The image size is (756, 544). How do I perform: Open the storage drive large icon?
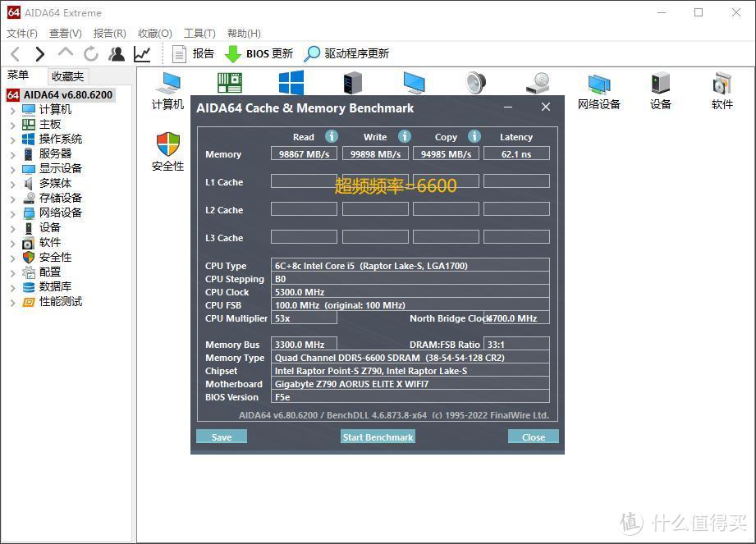pyautogui.click(x=538, y=82)
